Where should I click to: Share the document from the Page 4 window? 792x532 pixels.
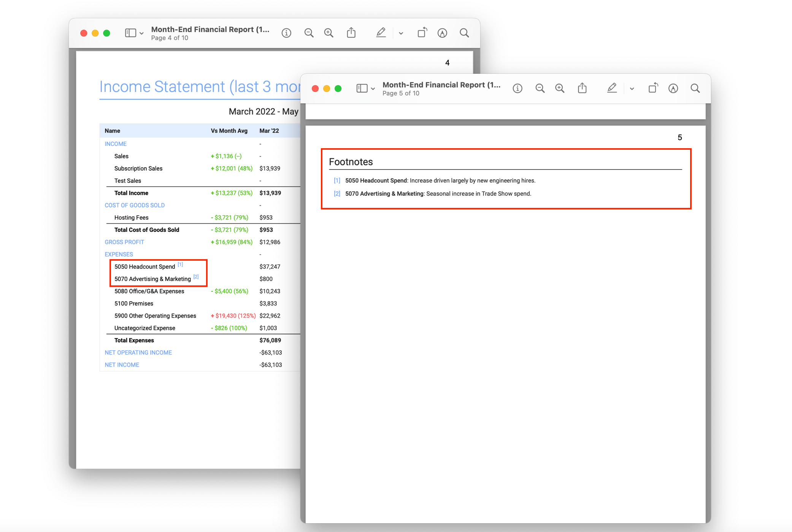point(351,33)
